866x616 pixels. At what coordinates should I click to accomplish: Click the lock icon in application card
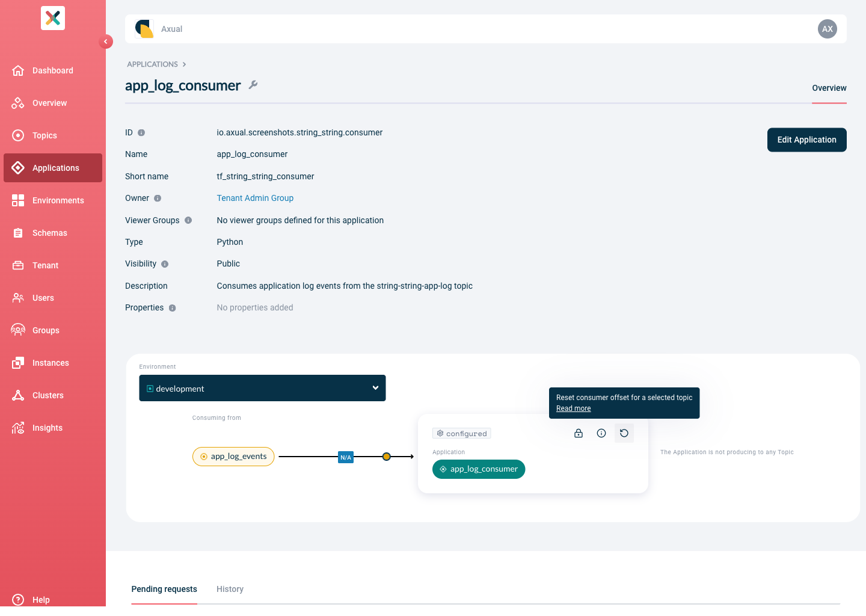[x=579, y=433]
